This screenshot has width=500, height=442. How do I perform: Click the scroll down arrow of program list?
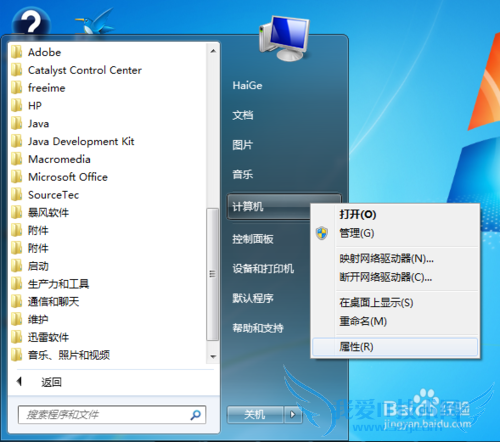213,356
